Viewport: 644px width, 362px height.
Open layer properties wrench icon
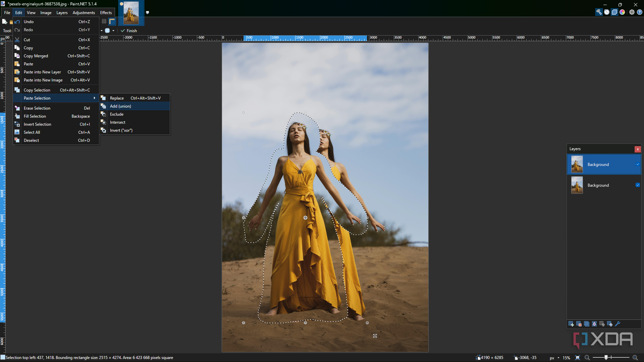[x=618, y=324]
